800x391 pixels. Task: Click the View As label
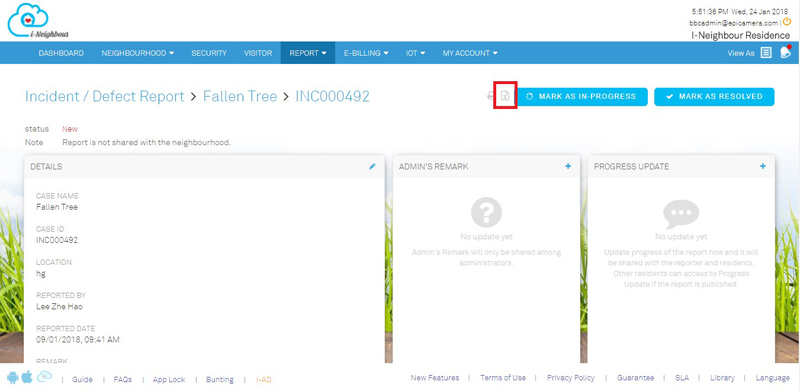741,53
